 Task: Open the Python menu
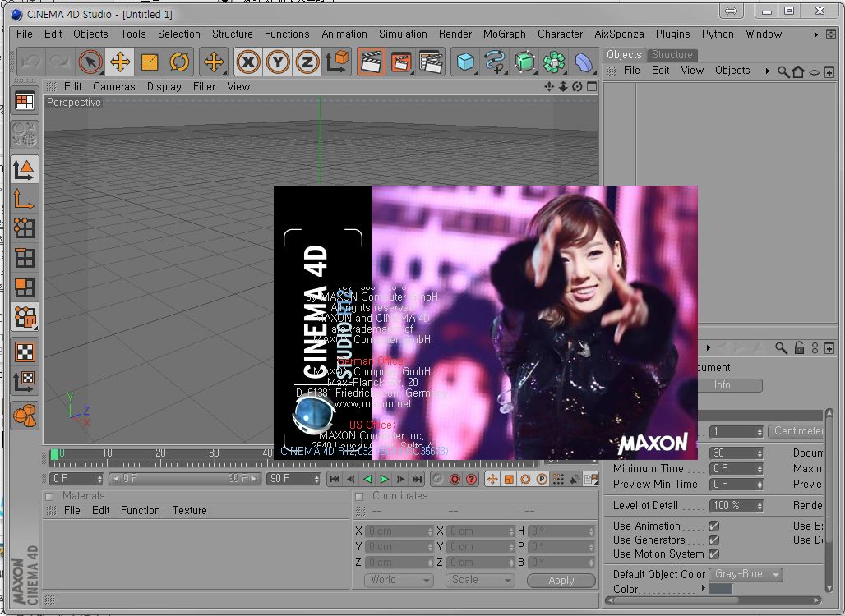point(718,34)
